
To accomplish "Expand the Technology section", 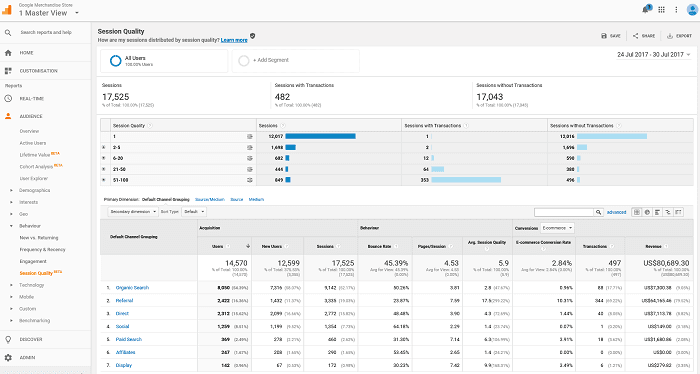I will [11, 285].
